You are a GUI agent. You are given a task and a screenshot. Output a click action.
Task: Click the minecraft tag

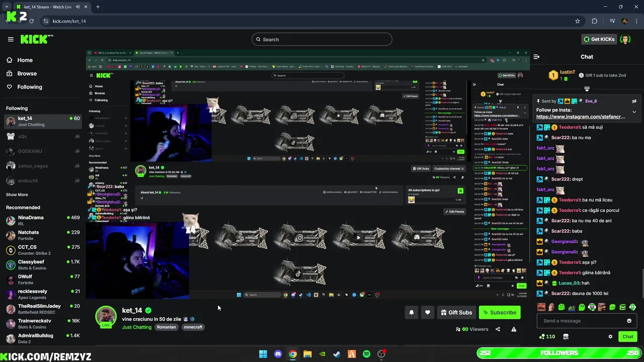(193, 327)
